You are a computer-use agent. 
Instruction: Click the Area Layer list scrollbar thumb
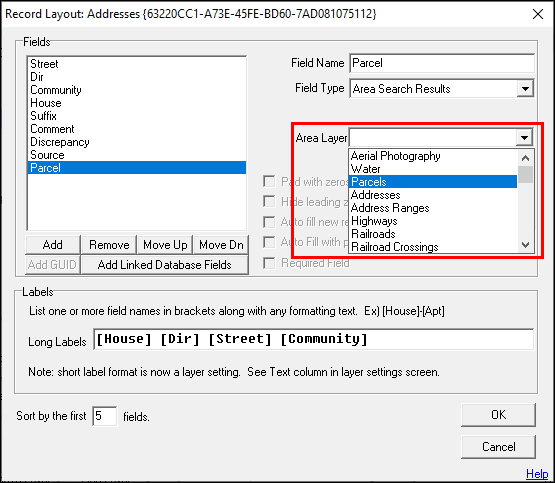click(x=526, y=174)
